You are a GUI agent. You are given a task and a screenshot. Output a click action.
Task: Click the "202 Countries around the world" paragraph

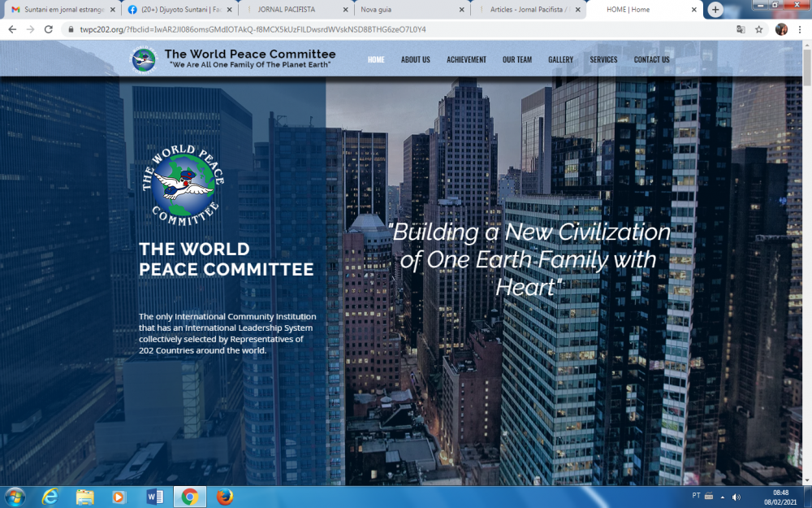(x=227, y=333)
